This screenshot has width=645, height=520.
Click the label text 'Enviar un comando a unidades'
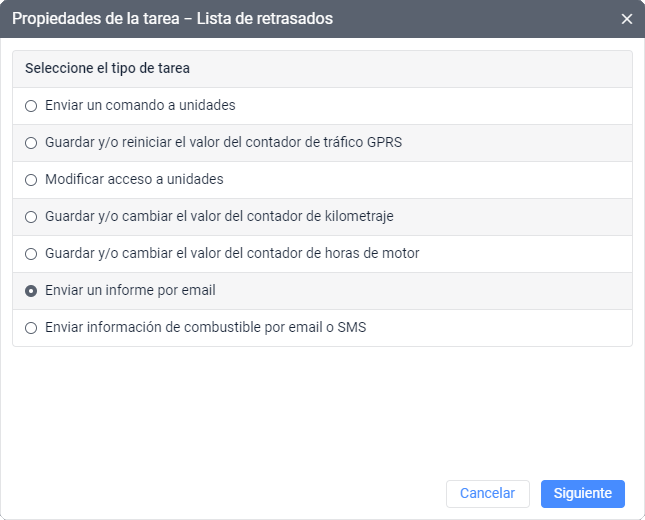tap(140, 105)
